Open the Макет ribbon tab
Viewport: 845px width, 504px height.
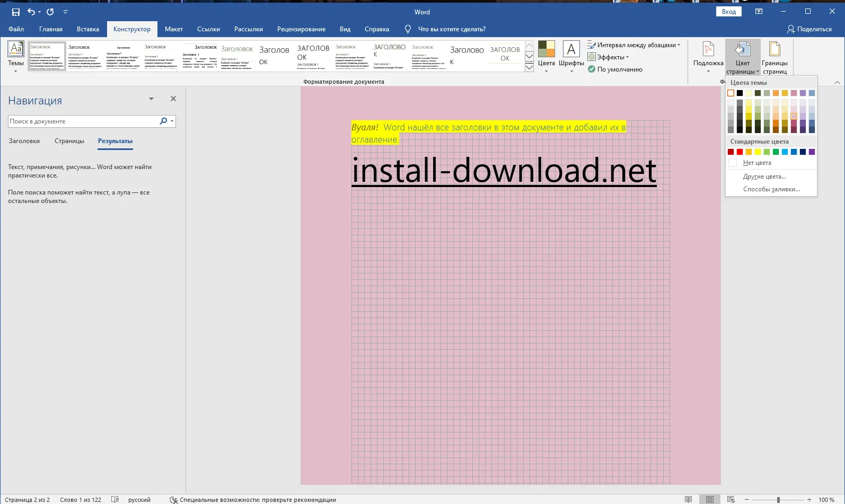click(173, 29)
